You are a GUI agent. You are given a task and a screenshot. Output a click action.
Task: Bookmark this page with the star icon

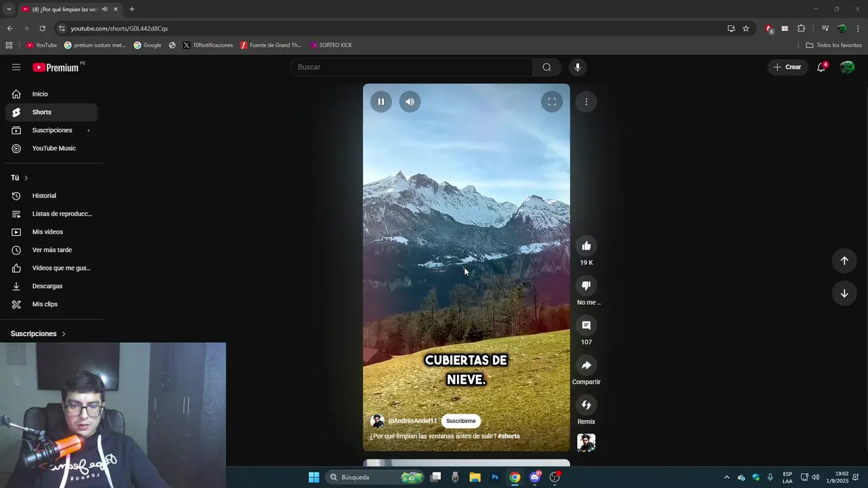(x=746, y=28)
